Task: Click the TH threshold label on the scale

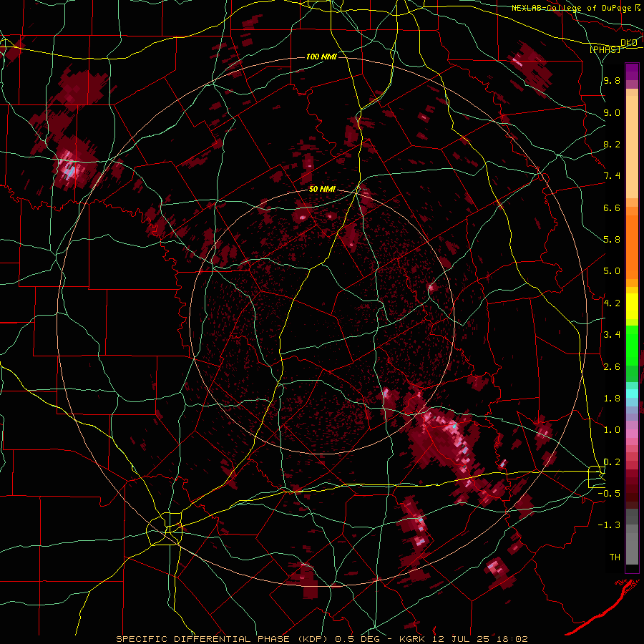Action: pos(615,557)
